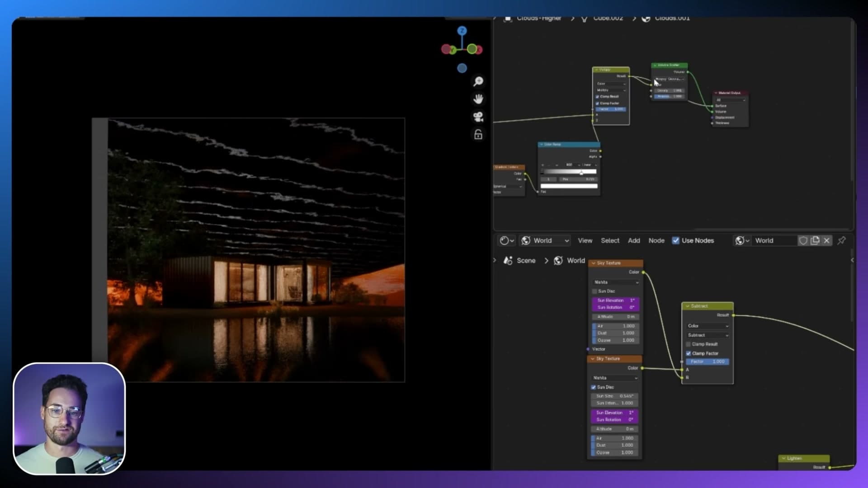Click the Scene breadcrumb label

click(526, 261)
